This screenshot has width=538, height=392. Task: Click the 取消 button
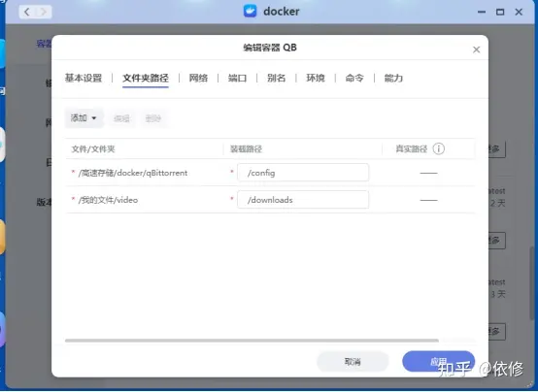click(x=353, y=362)
